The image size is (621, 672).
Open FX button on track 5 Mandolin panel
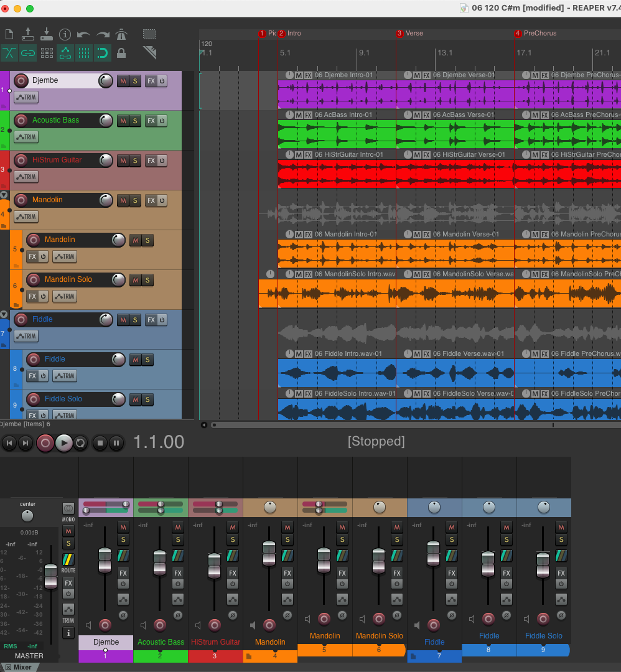pyautogui.click(x=32, y=257)
